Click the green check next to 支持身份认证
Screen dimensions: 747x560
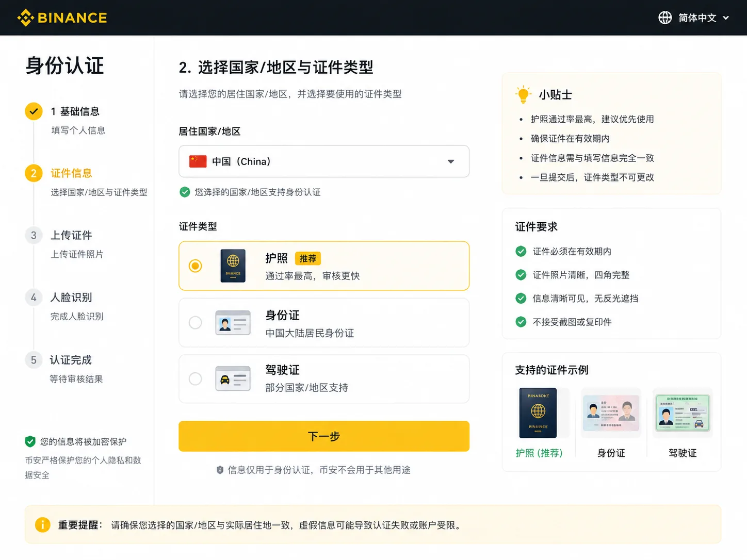click(x=185, y=192)
